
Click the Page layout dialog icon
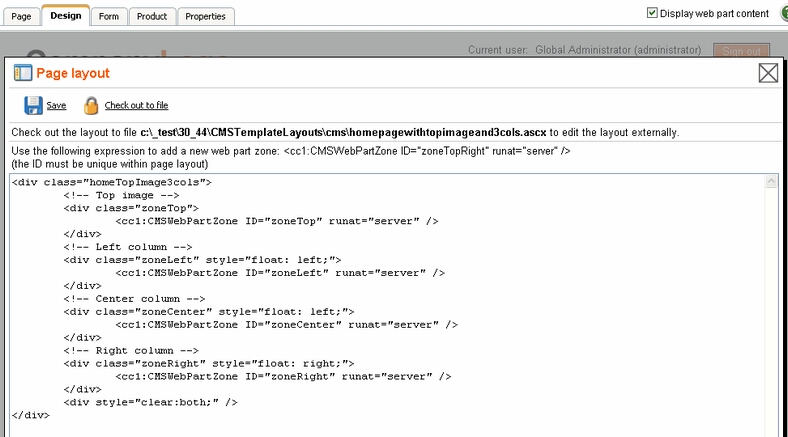(22, 74)
